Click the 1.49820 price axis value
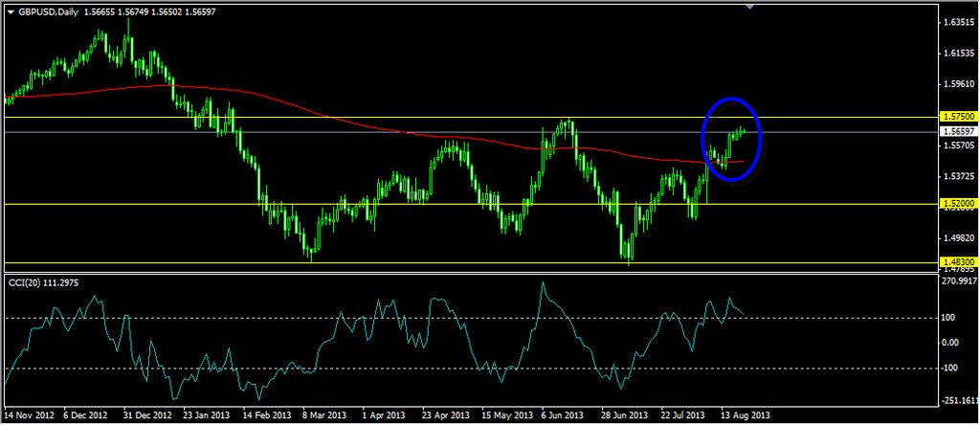The image size is (980, 425). pyautogui.click(x=957, y=237)
